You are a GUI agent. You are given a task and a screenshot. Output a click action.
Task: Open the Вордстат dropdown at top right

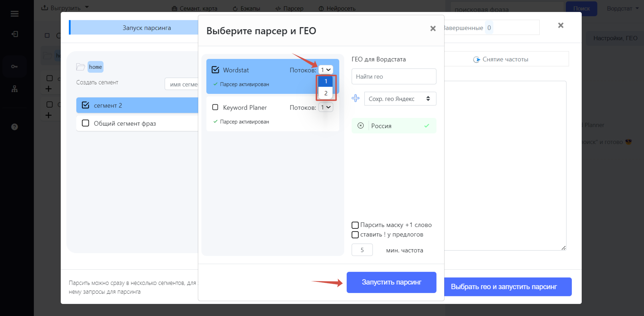coord(622,8)
